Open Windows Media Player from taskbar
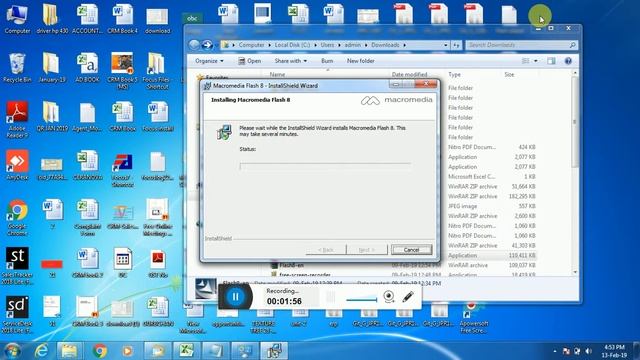640x360 pixels. [x=127, y=351]
